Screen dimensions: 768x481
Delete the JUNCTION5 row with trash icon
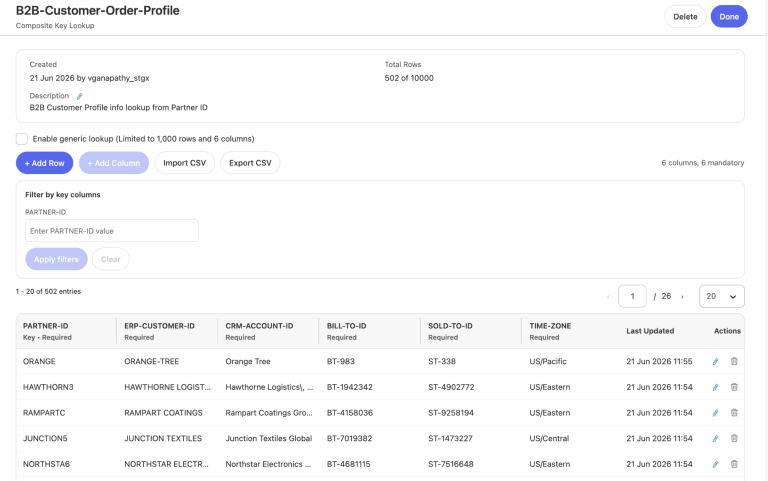734,438
